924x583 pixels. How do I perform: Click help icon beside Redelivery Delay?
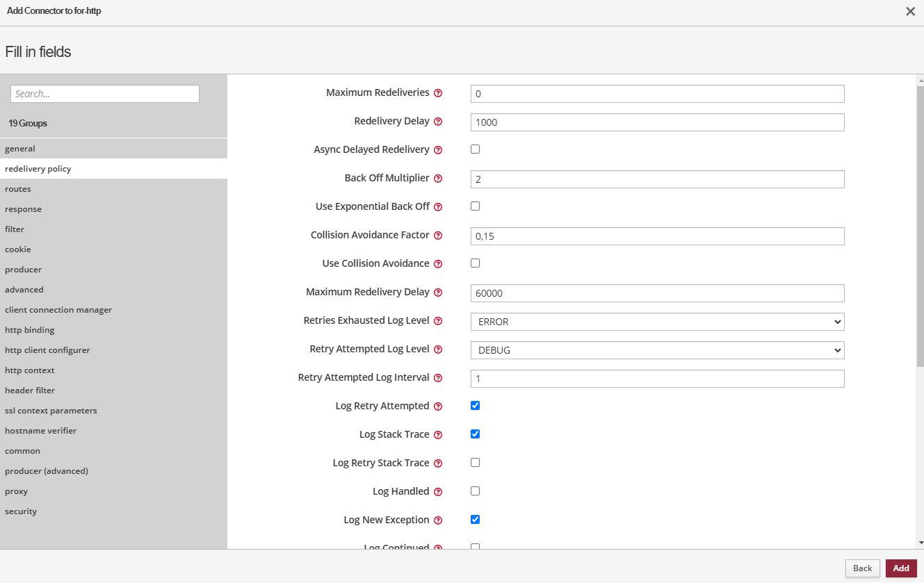[438, 122]
